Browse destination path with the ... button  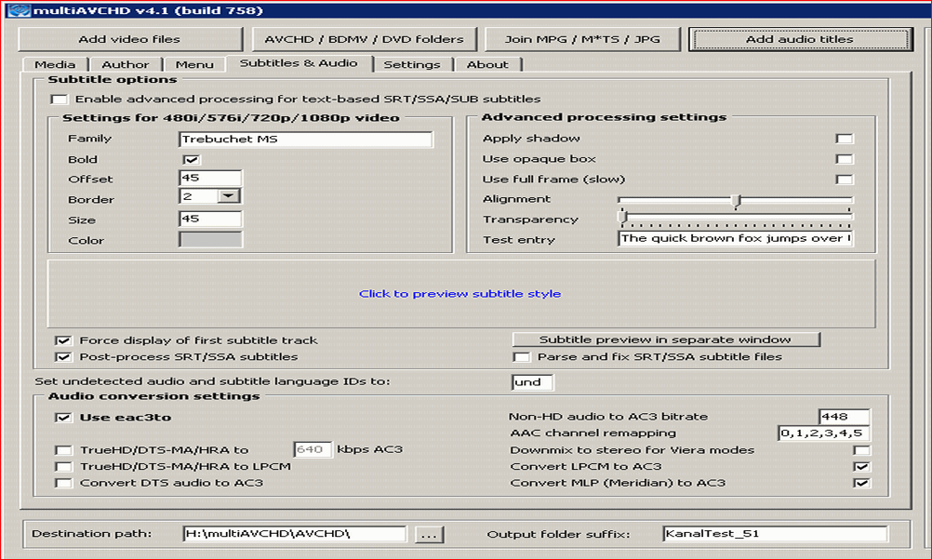click(x=429, y=535)
